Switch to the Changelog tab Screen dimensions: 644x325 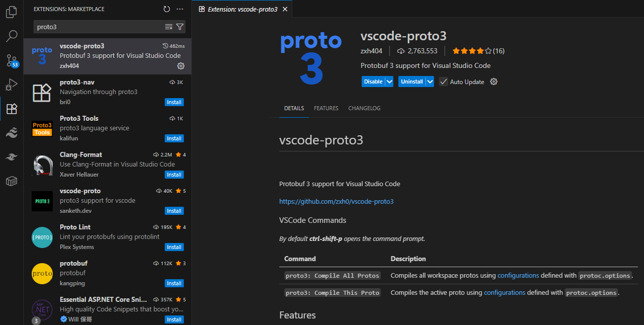(x=364, y=108)
